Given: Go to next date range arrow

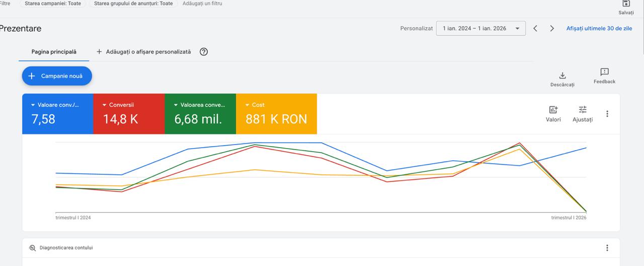Looking at the screenshot, I should coord(552,28).
